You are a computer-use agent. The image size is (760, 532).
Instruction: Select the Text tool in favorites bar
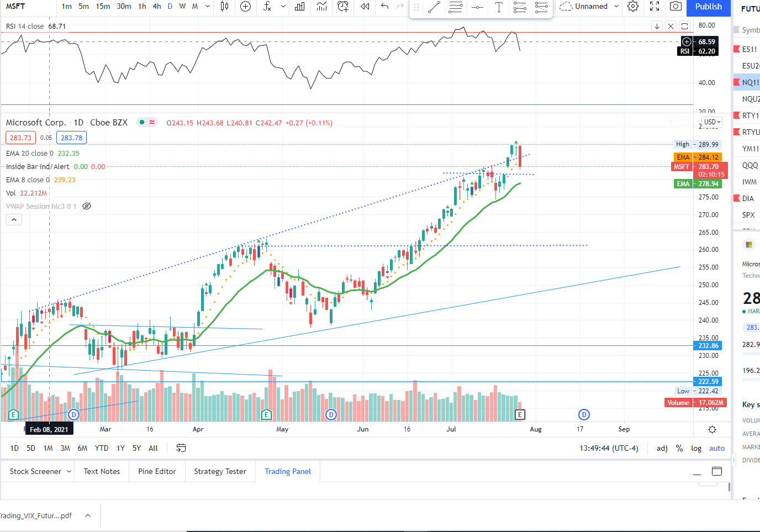coord(499,7)
